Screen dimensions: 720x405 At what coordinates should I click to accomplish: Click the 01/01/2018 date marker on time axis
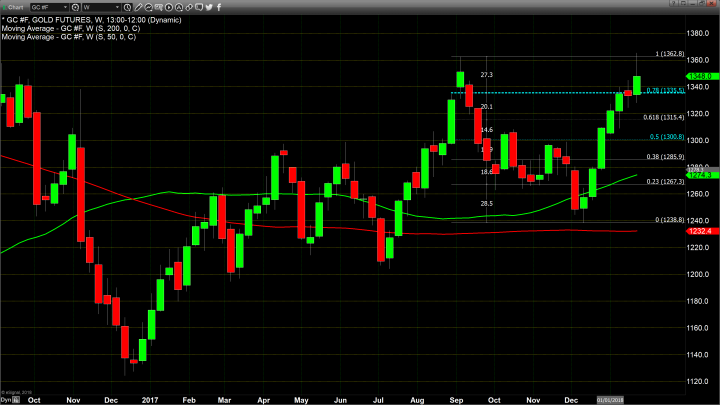(610, 398)
